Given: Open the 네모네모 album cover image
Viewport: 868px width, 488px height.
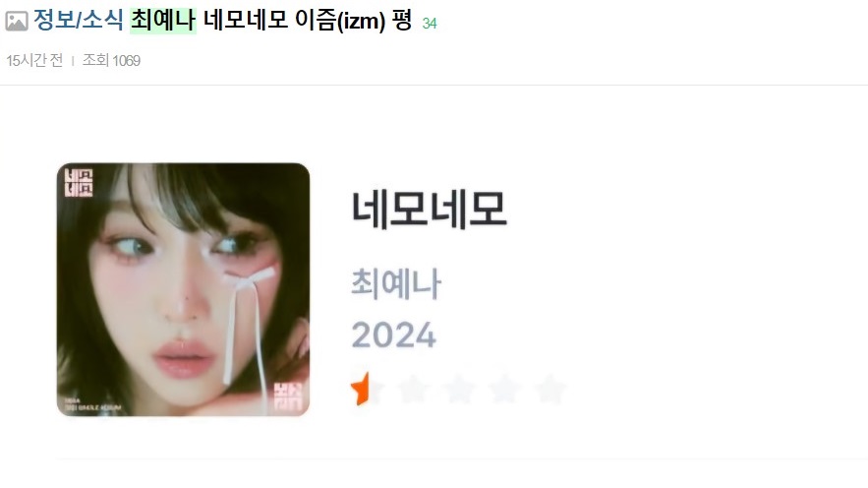Looking at the screenshot, I should pos(183,289).
